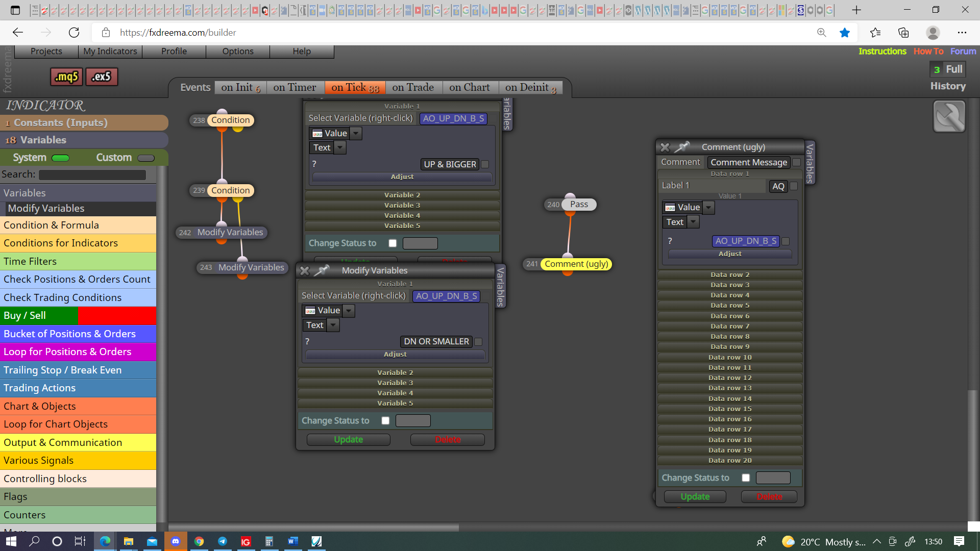Close the Comment (ugly) panel with X
This screenshot has width=980, height=551.
coord(665,147)
